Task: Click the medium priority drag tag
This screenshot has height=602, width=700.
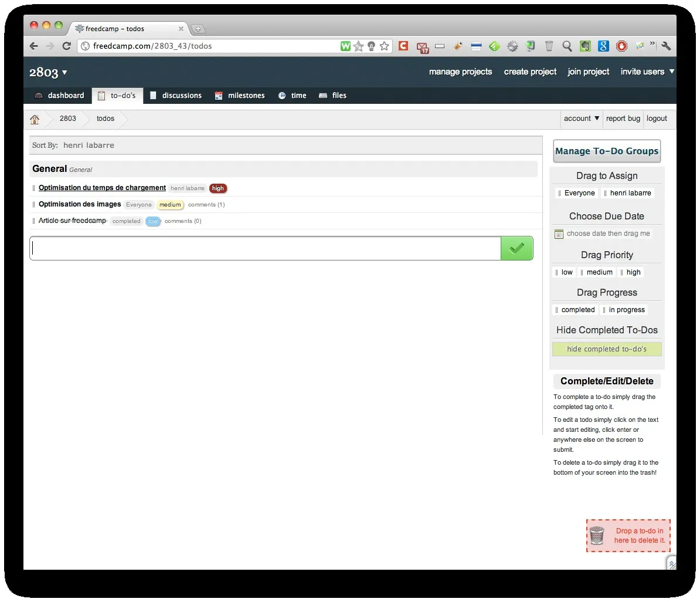Action: pos(596,272)
